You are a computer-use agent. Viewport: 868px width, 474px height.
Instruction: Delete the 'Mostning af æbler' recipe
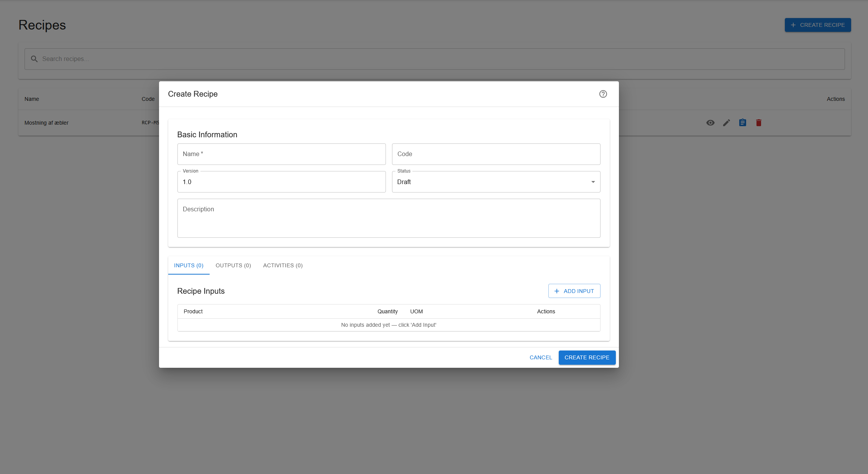coord(758,123)
